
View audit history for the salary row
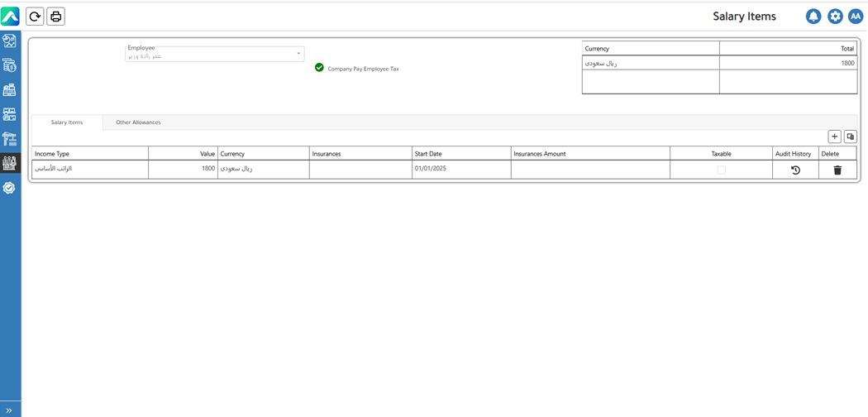pos(795,170)
